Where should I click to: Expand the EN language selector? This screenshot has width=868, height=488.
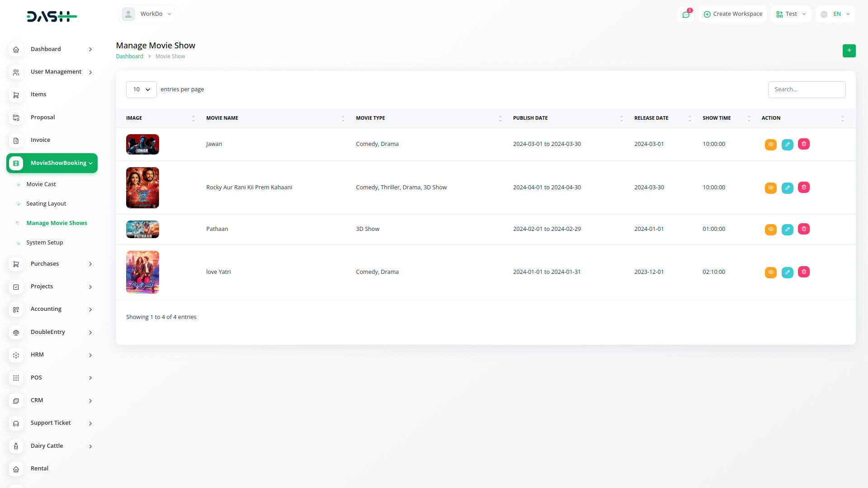pos(835,14)
